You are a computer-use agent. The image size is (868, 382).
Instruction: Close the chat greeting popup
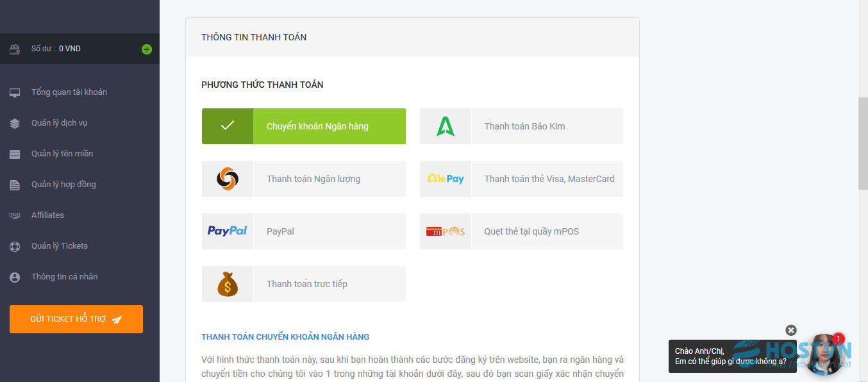click(791, 330)
